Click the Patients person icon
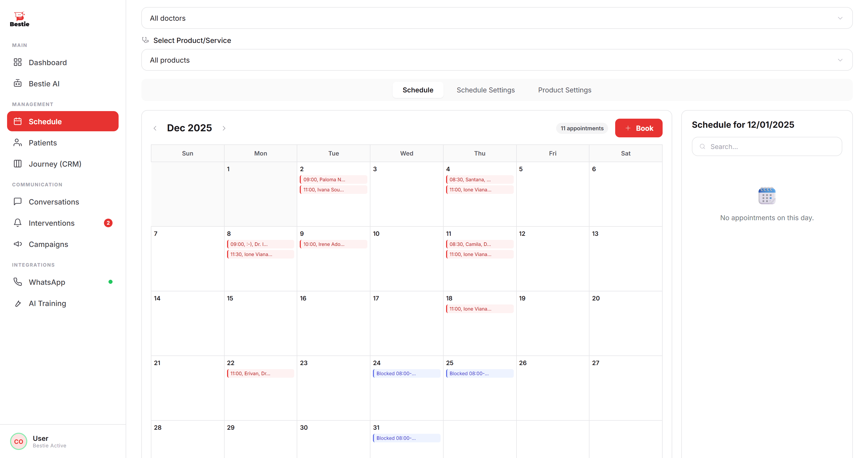This screenshot has width=868, height=458. (x=17, y=143)
